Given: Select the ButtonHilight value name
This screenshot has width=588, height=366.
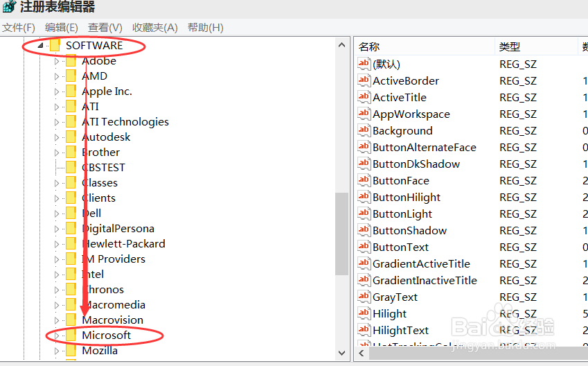Looking at the screenshot, I should point(406,197).
